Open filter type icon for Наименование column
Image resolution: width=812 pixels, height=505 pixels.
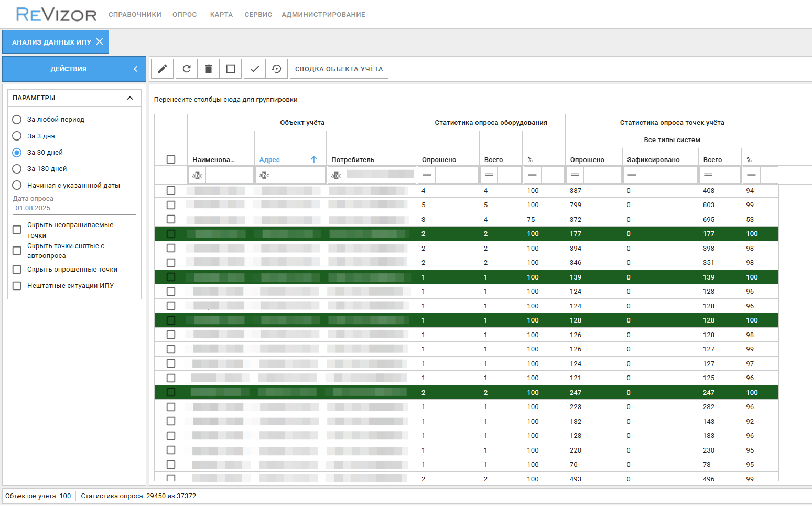click(x=197, y=175)
